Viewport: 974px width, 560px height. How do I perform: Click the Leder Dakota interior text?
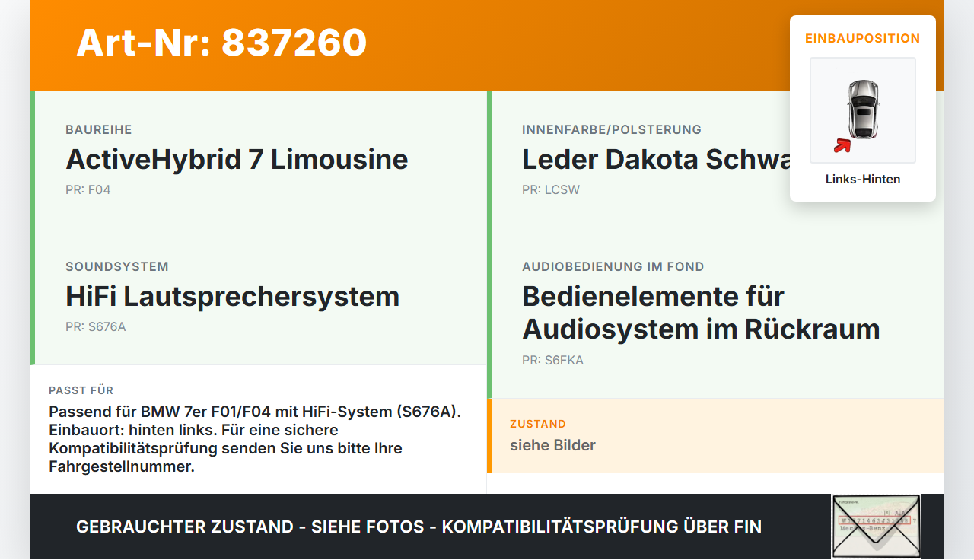[656, 160]
